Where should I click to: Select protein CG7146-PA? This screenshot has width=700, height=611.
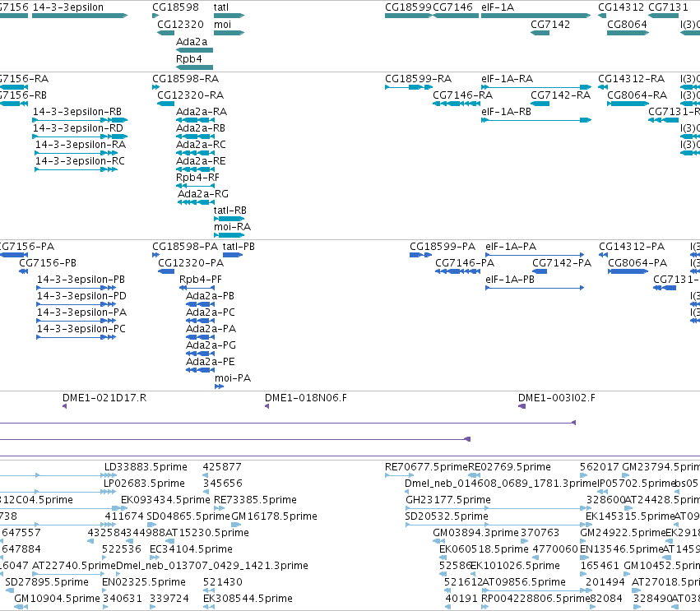[x=465, y=263]
